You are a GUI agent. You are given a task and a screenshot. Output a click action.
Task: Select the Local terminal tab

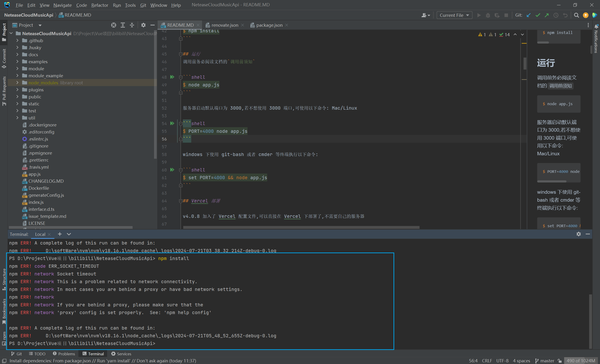(40, 234)
